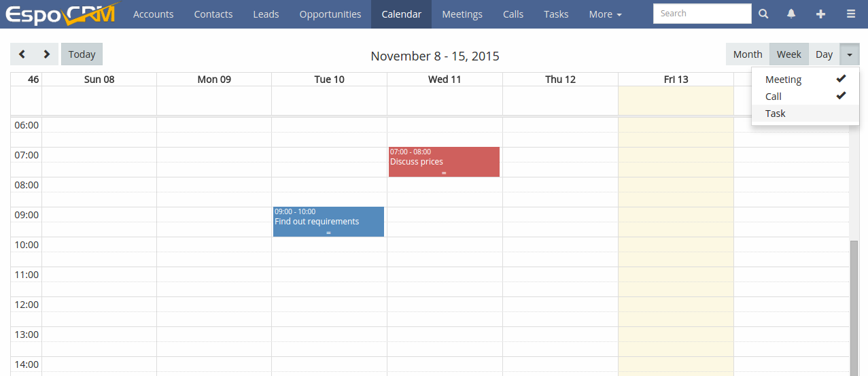Click resize handle on Discuss prices event
Screen dimensions: 868x376
(444, 173)
